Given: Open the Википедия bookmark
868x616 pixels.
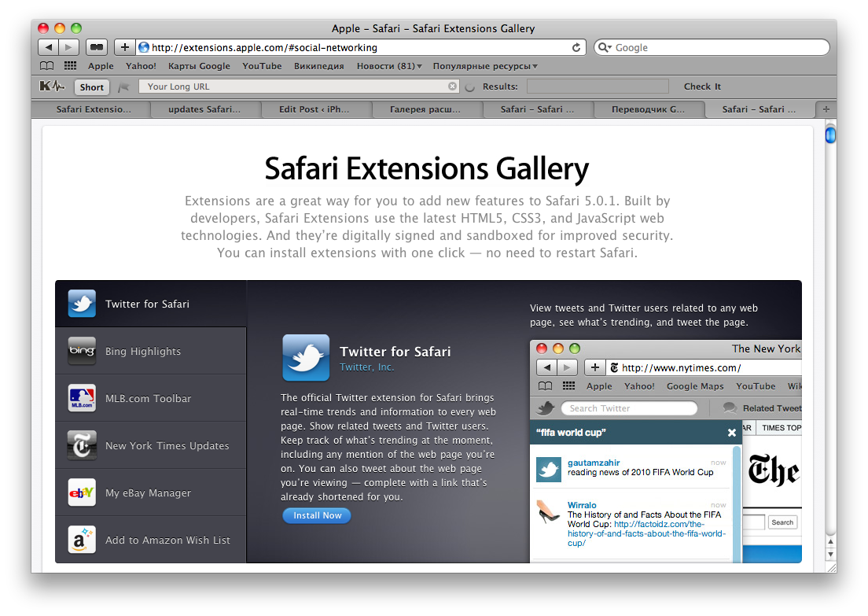Looking at the screenshot, I should tap(319, 66).
